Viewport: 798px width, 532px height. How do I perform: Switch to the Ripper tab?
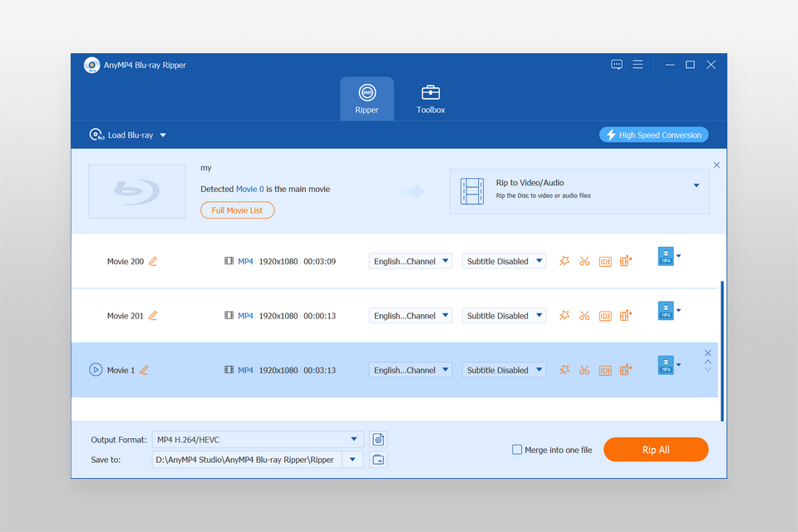tap(367, 99)
